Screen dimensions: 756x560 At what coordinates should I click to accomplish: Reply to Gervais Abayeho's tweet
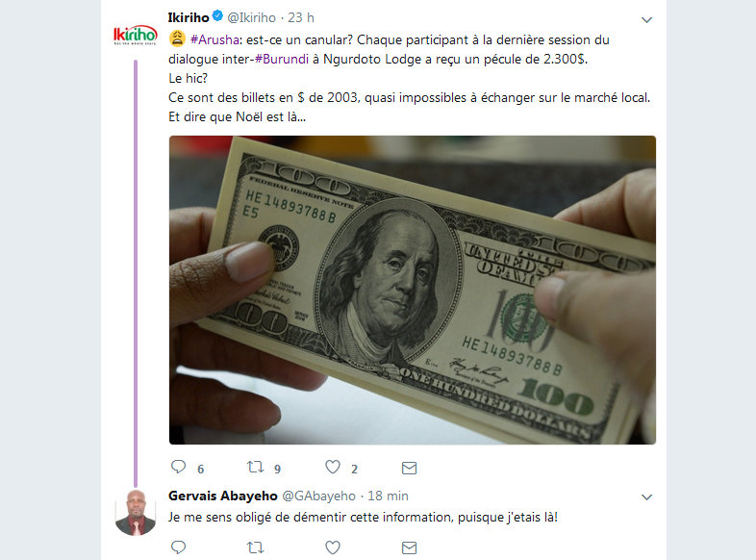178,547
